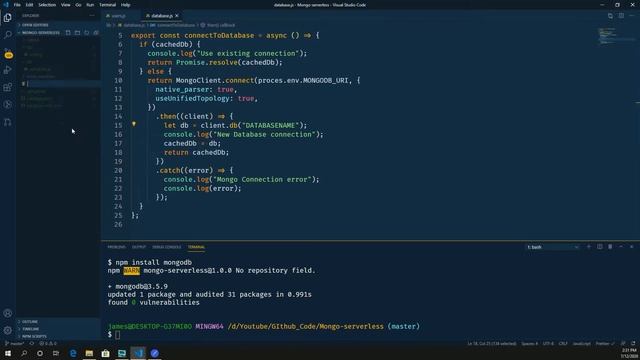Close the terminal panel
640x360 pixels.
coord(631,247)
